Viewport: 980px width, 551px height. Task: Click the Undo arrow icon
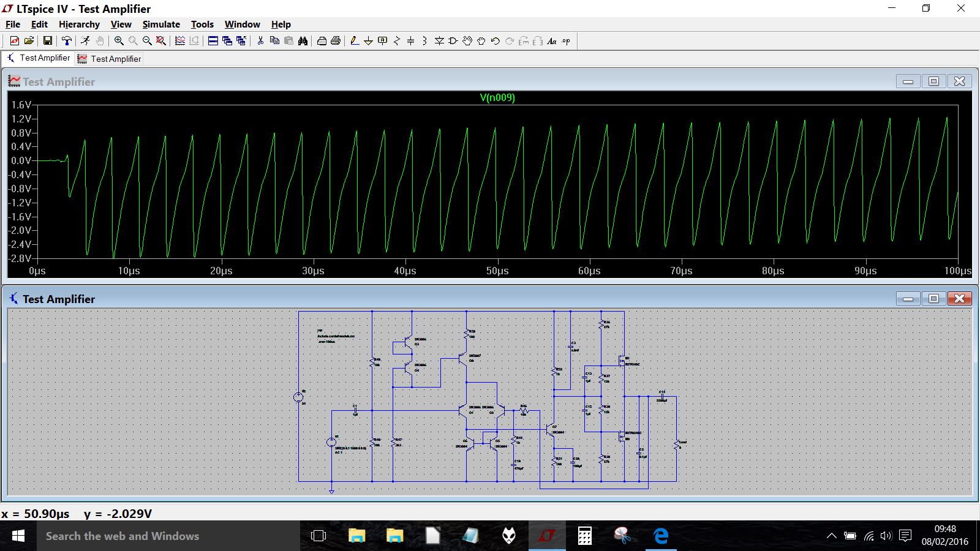tap(496, 41)
